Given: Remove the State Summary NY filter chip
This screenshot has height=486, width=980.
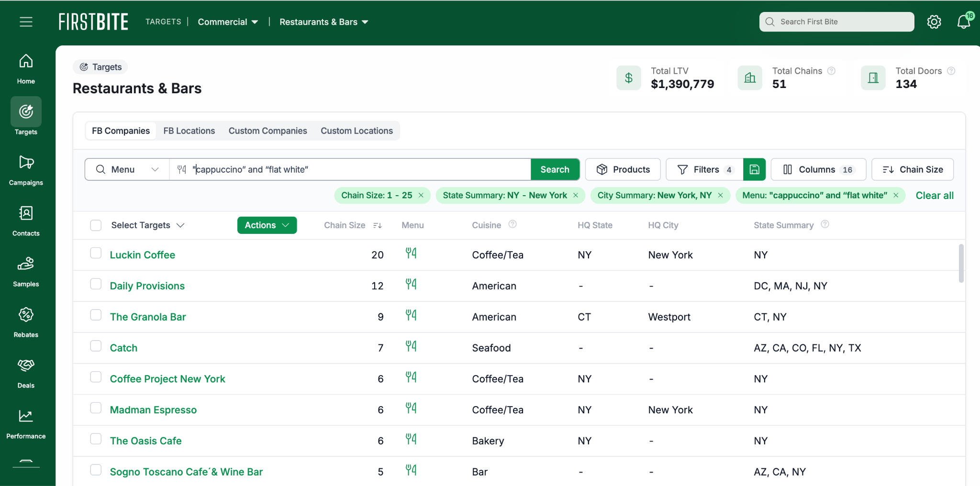Looking at the screenshot, I should 576,195.
